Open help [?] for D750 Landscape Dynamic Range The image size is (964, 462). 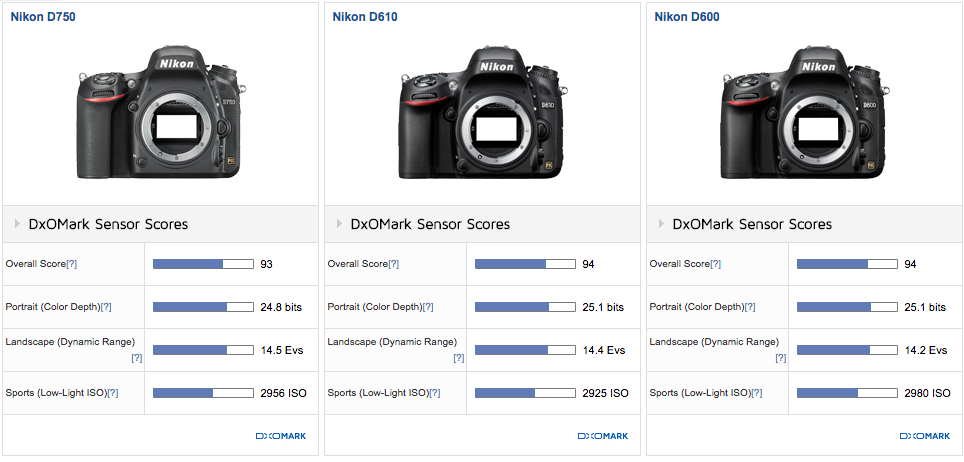coord(136,358)
